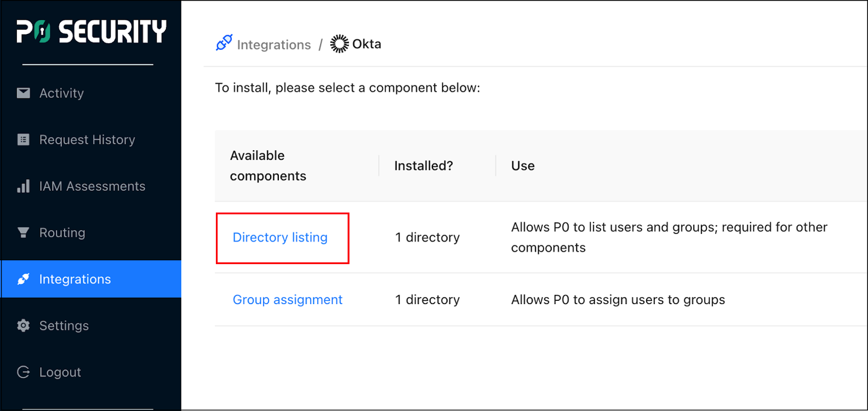Viewport: 868px width, 411px height.
Task: Click '1 directory' in Group assignment row
Action: (x=427, y=300)
